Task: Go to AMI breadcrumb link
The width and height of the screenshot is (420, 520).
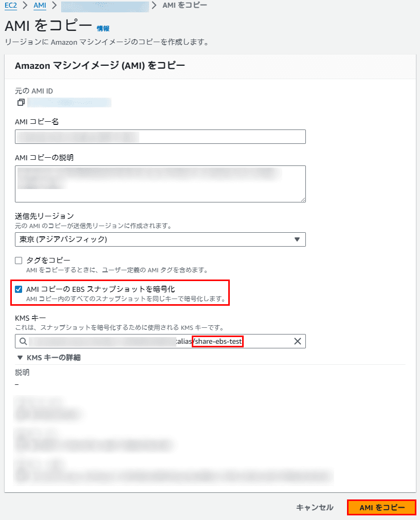Action: (x=40, y=5)
